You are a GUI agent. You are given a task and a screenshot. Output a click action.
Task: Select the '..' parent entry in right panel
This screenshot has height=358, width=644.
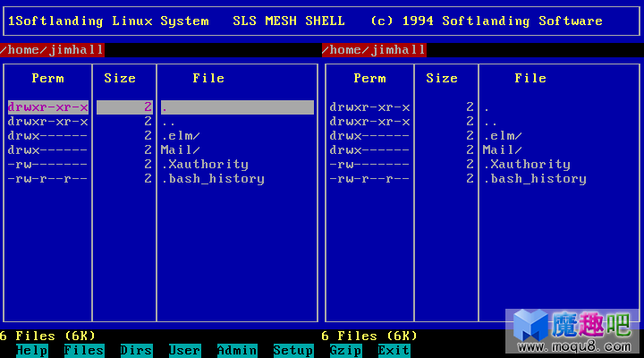490,122
